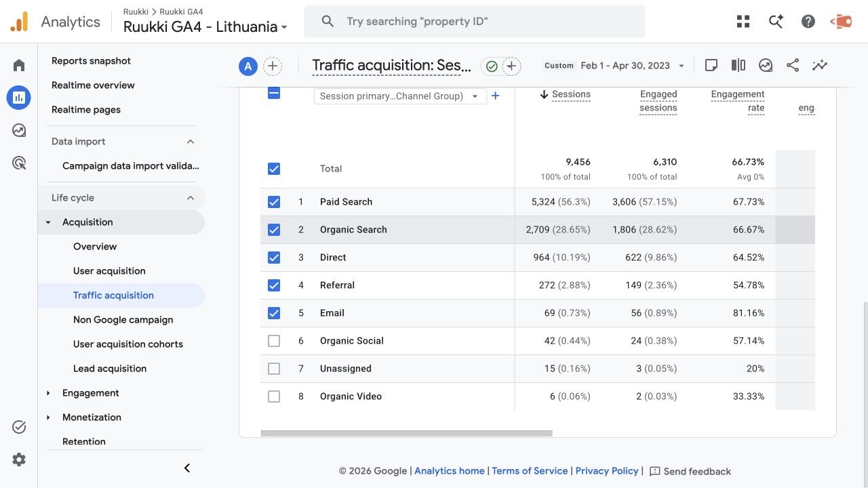Add a secondary dimension with plus icon

[495, 96]
